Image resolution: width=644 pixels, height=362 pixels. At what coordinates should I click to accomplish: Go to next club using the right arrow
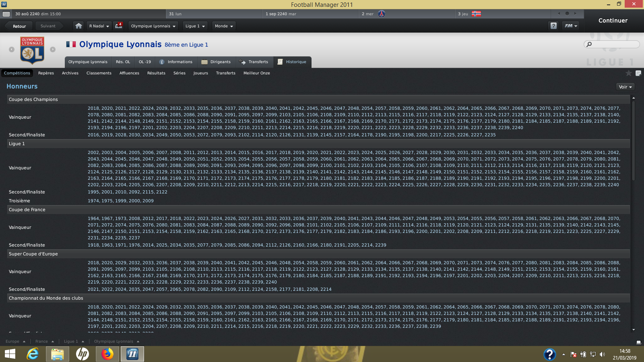click(53, 49)
